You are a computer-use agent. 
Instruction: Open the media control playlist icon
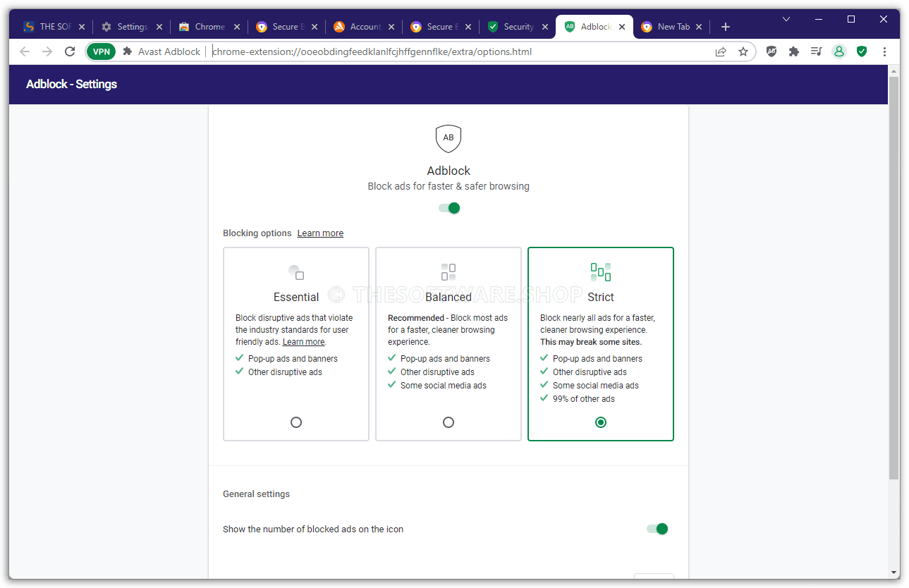click(x=817, y=51)
